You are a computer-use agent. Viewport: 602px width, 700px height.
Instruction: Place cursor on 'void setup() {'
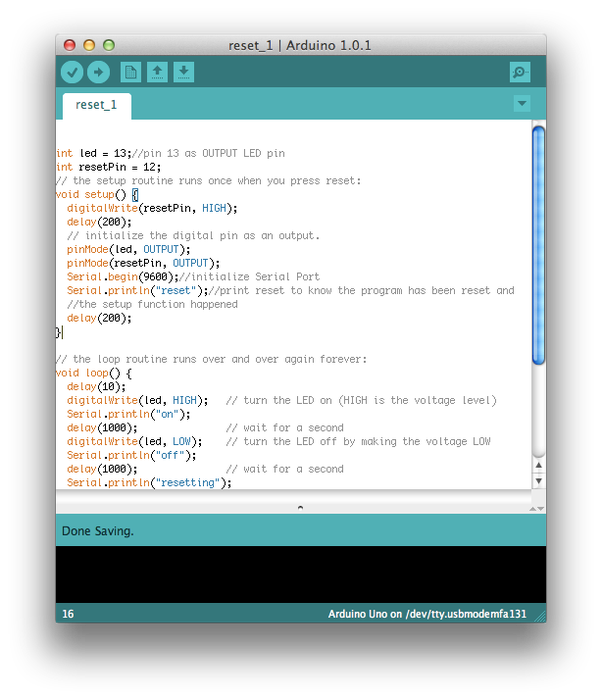pyautogui.click(x=97, y=195)
